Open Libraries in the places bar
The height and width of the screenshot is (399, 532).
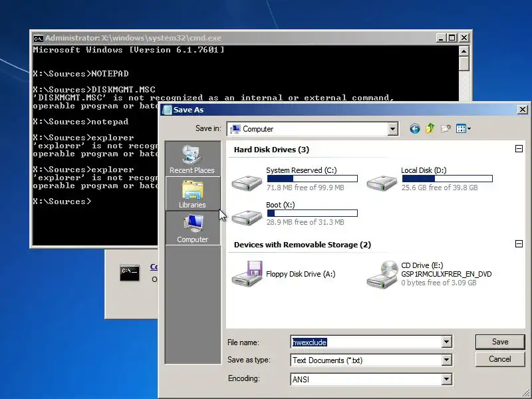click(192, 194)
